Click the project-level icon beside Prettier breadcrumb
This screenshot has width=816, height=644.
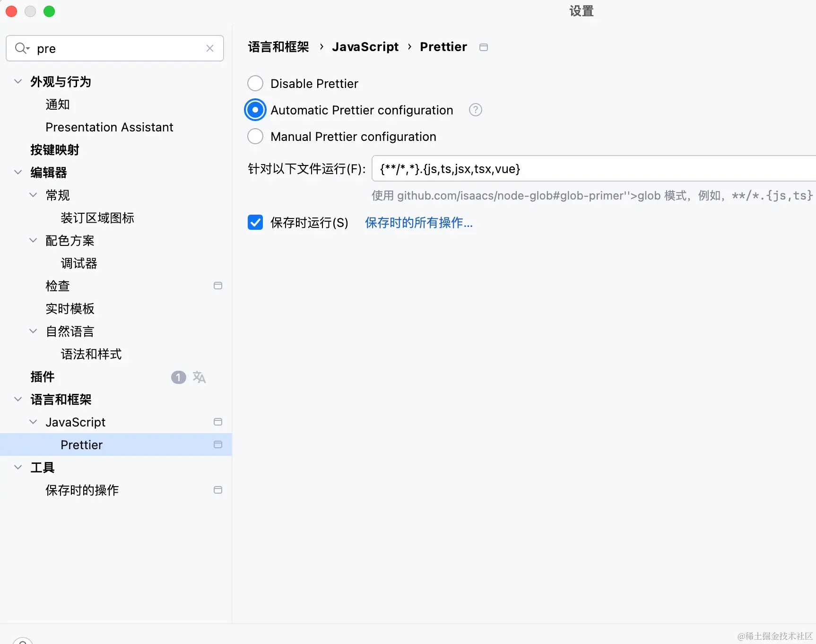pos(483,47)
